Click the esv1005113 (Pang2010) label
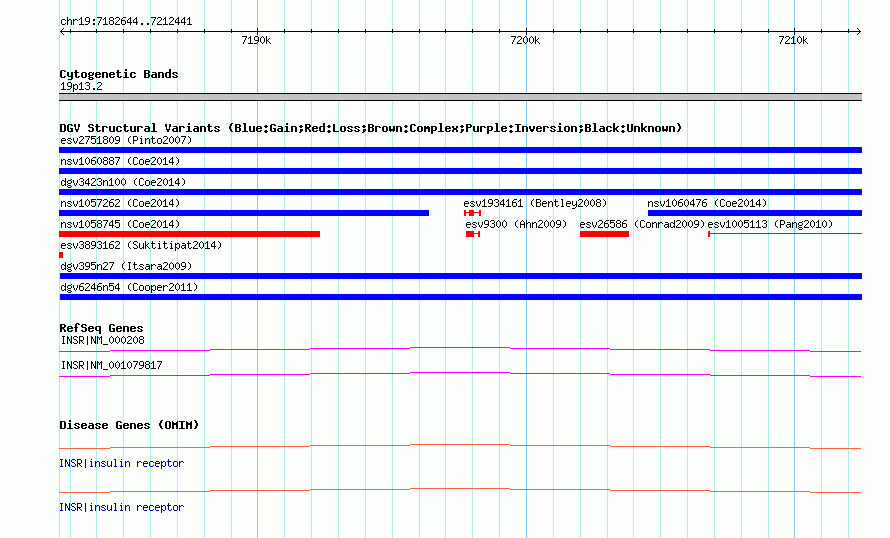Viewport: 890px width, 538px height. tap(770, 224)
